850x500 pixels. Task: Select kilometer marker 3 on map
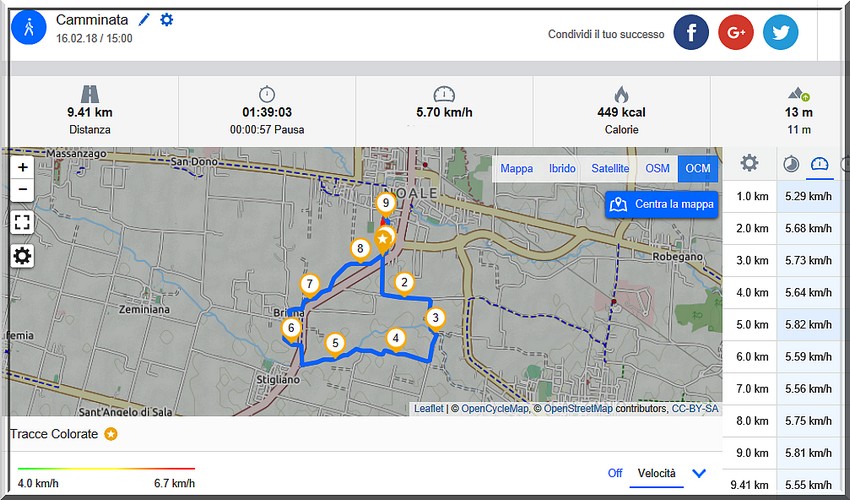click(435, 318)
